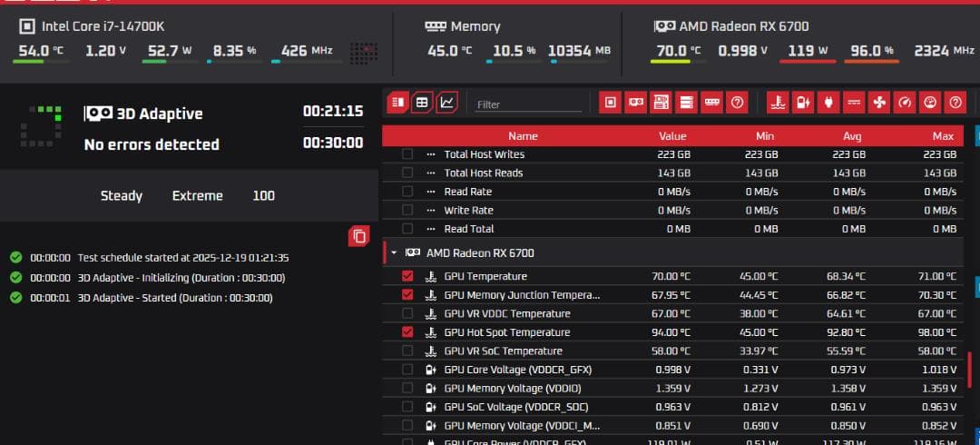Check the Write Rate checkbox
The image size is (980, 445).
click(x=407, y=211)
